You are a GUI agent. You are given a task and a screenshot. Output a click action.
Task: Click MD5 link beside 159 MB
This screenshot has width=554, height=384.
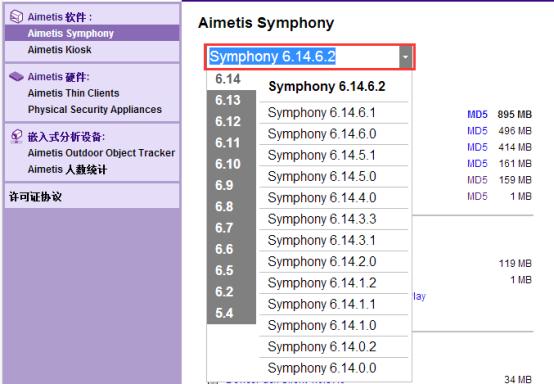(x=477, y=180)
